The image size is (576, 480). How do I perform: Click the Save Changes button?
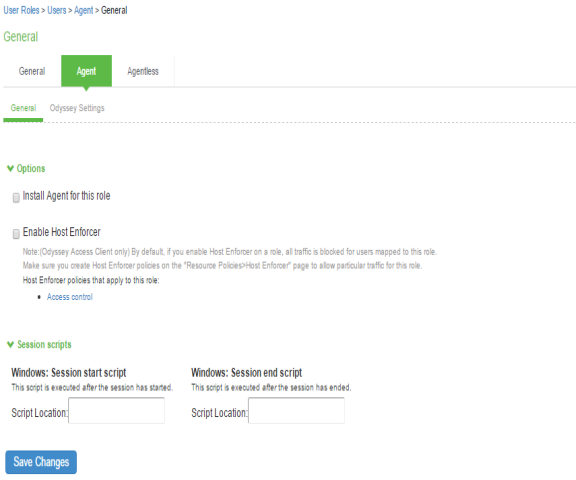[x=41, y=462]
